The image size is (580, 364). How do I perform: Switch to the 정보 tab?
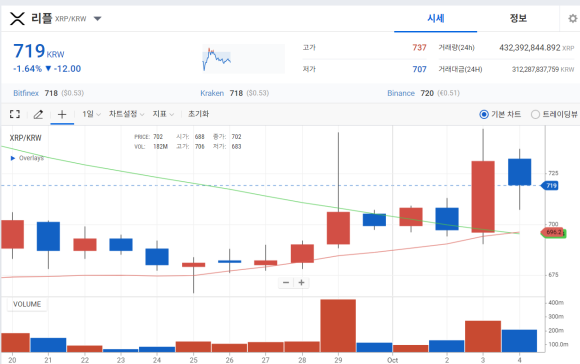[518, 18]
